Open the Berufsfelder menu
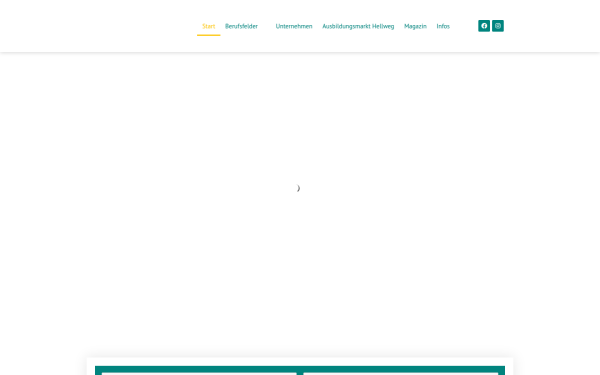The image size is (600, 375). point(241,26)
